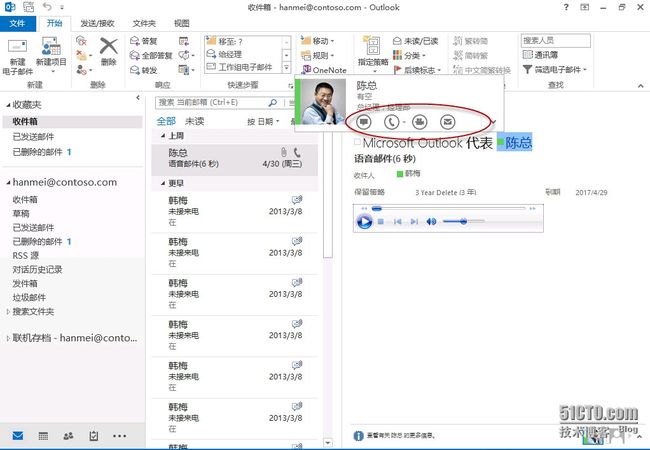Show more navigation options (three dots)
Screen dimensions: 650x450
(119, 435)
